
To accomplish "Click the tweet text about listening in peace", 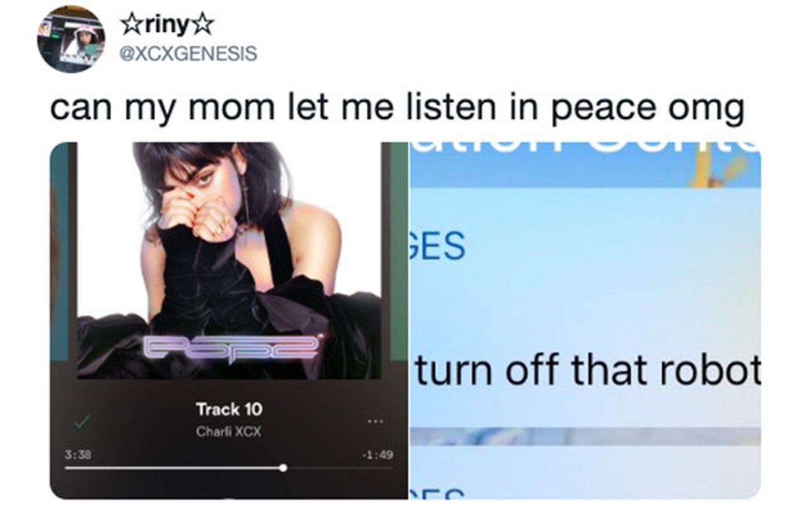I will coord(397,108).
